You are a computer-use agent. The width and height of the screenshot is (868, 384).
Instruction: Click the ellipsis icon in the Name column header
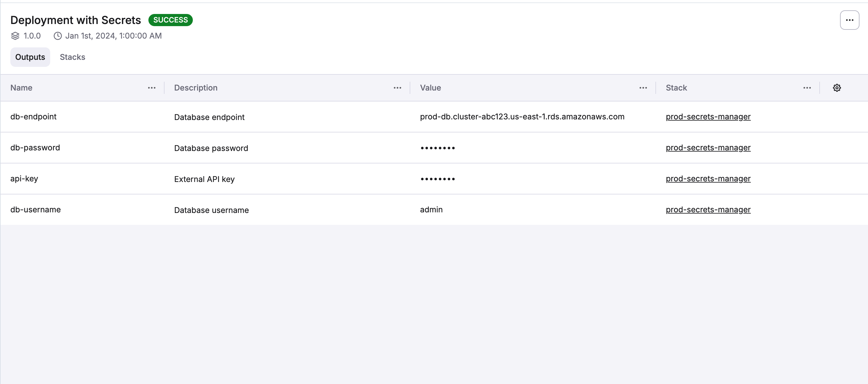(x=151, y=88)
